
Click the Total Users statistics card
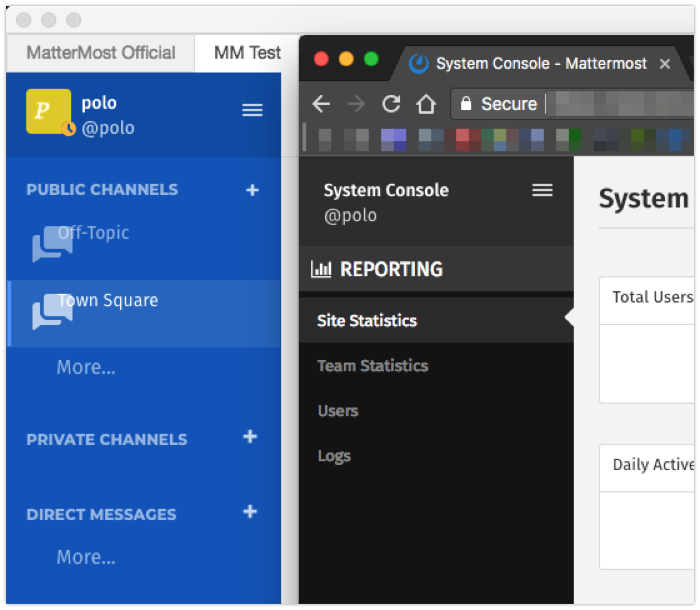coord(647,340)
